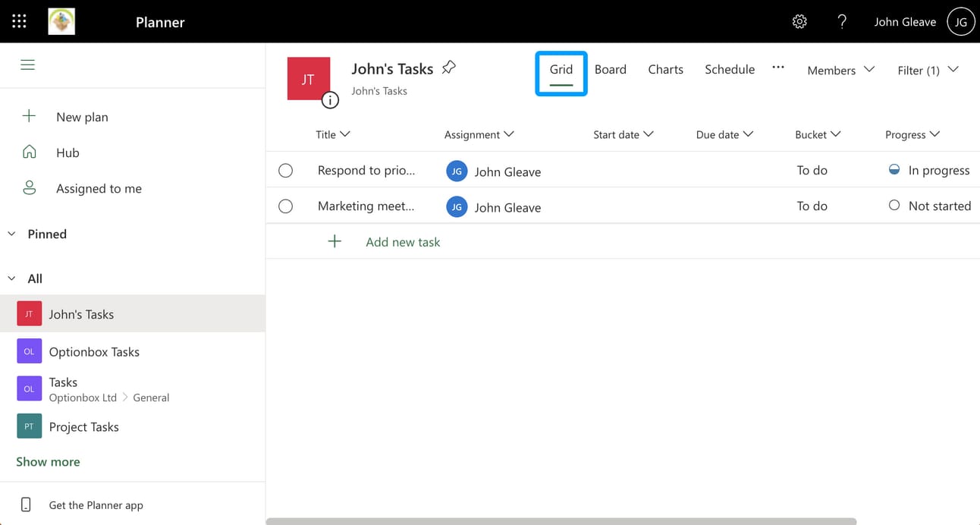Switch to the Charts tab
Screen dimensions: 980x525
point(665,69)
